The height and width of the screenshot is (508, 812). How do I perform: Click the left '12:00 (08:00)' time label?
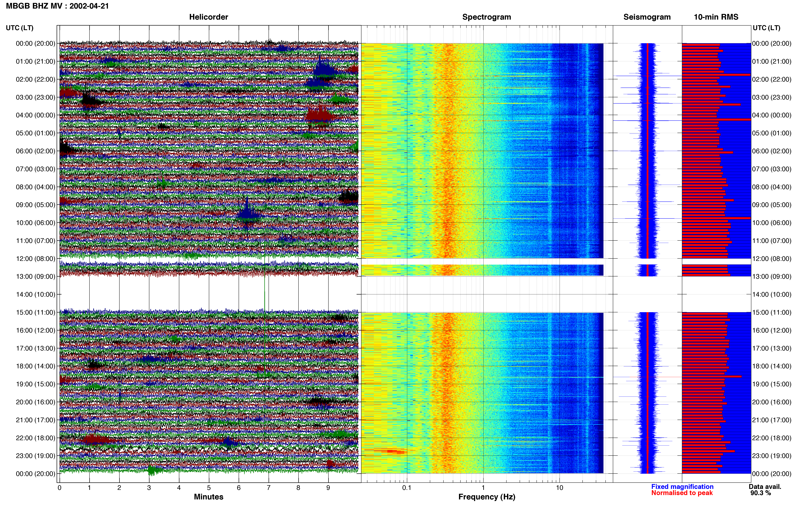36,259
